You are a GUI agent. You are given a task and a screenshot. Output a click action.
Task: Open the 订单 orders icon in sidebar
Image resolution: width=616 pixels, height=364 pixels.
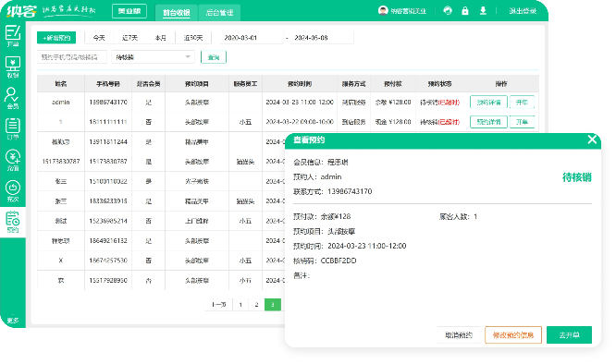[x=13, y=129]
